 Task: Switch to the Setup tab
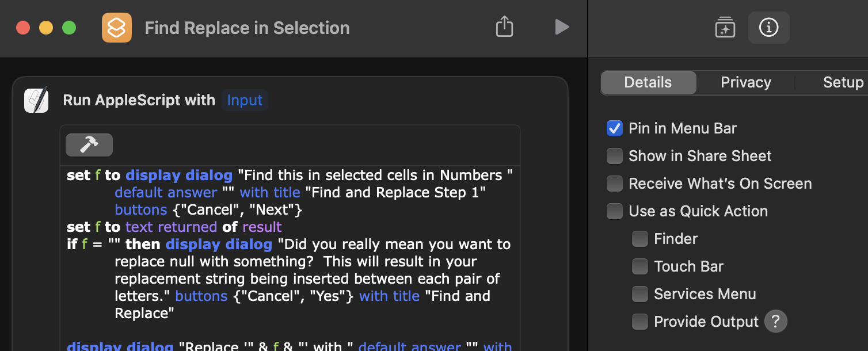click(843, 82)
